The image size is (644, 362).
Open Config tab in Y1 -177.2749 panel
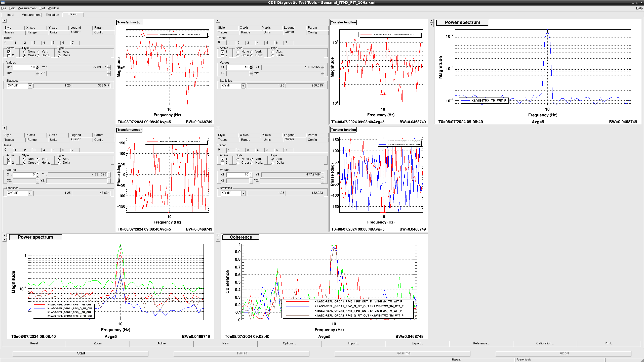tap(312, 140)
